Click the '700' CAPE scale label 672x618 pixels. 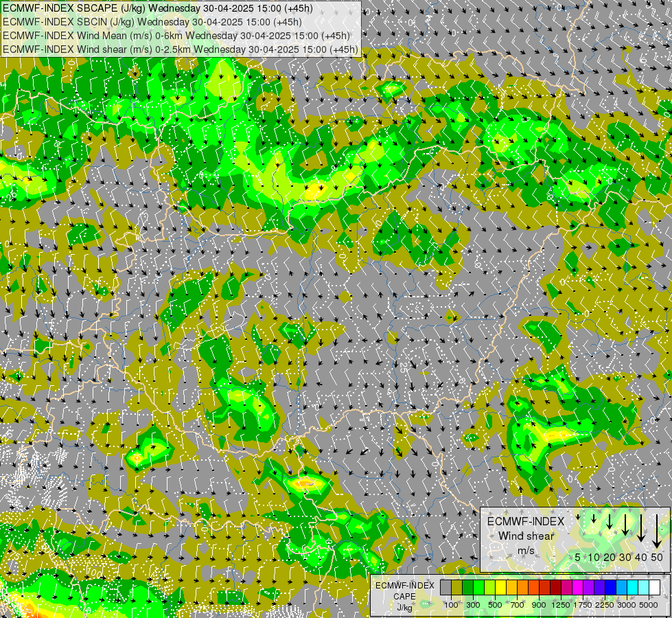point(518,605)
